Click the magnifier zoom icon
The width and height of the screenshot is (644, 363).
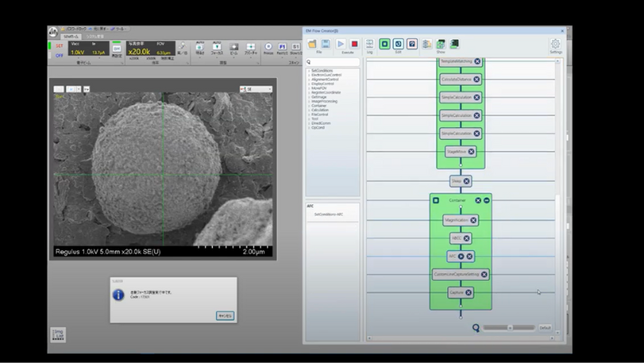[475, 328]
